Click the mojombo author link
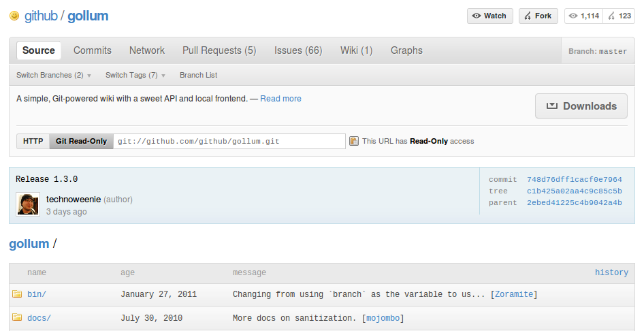This screenshot has width=644, height=331. pos(383,318)
